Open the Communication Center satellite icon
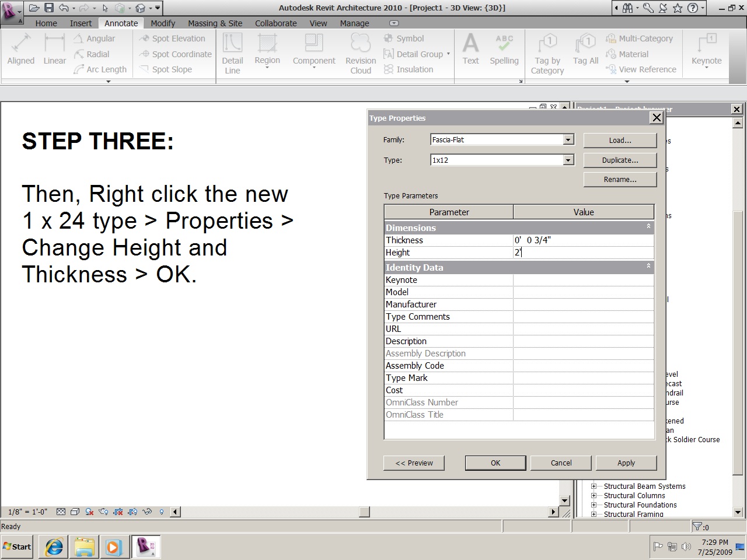Screen dimensions: 747x560 pos(663,8)
